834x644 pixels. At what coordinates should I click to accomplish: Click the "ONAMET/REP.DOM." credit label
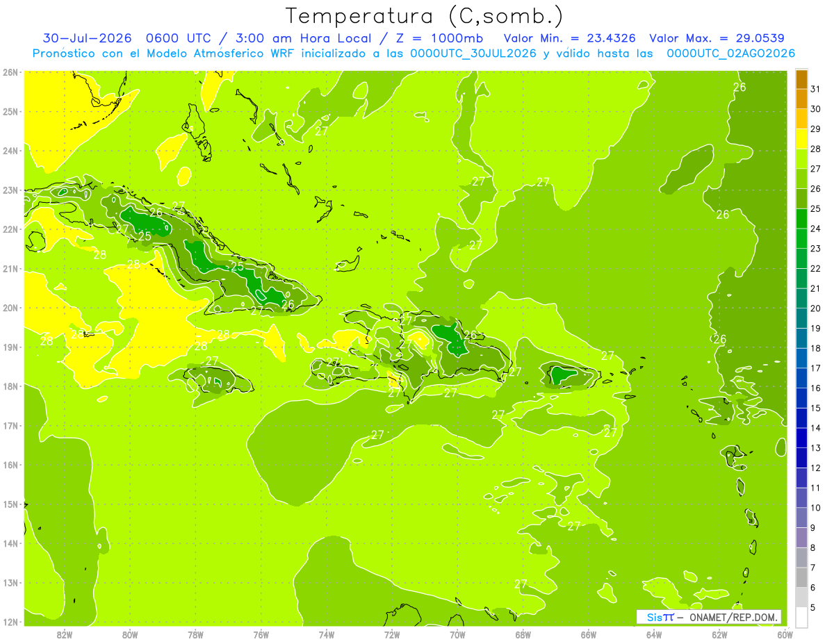[733, 617]
